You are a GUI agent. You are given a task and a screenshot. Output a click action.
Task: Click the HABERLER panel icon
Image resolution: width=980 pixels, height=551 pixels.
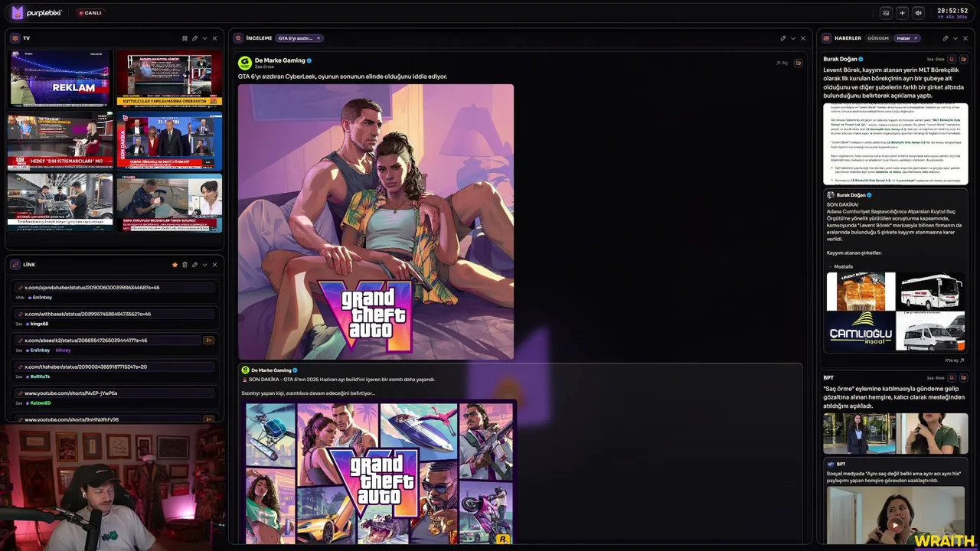tap(828, 38)
